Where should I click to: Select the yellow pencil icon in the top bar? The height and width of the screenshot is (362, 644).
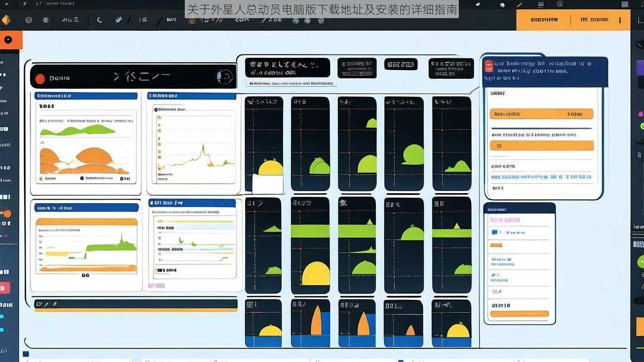(x=519, y=5)
